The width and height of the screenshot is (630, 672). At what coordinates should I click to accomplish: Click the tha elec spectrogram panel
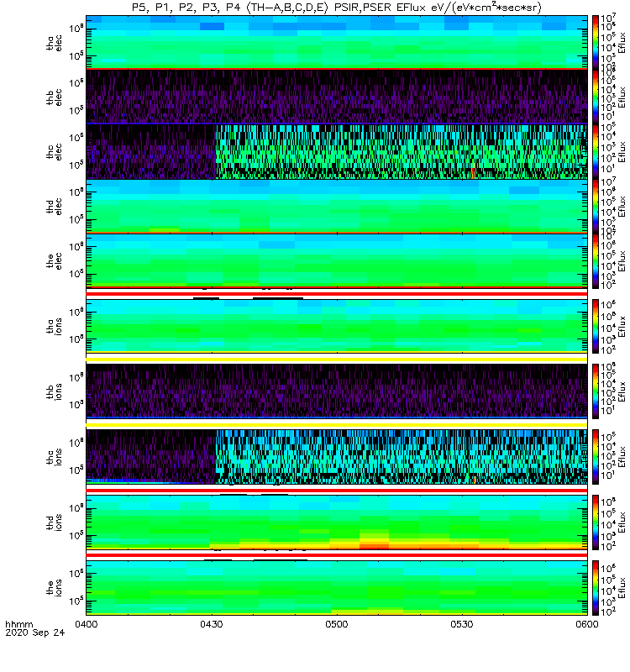(x=337, y=43)
